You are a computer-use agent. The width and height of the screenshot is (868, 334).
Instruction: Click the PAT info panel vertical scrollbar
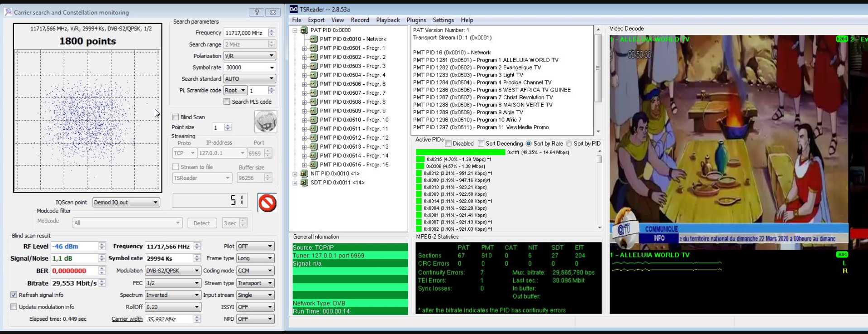tap(598, 80)
